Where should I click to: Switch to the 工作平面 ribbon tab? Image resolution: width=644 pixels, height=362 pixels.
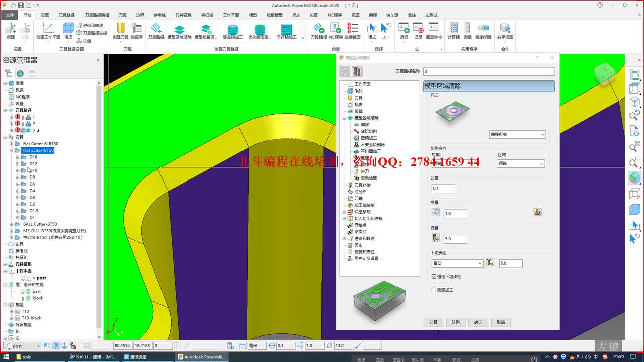[231, 15]
